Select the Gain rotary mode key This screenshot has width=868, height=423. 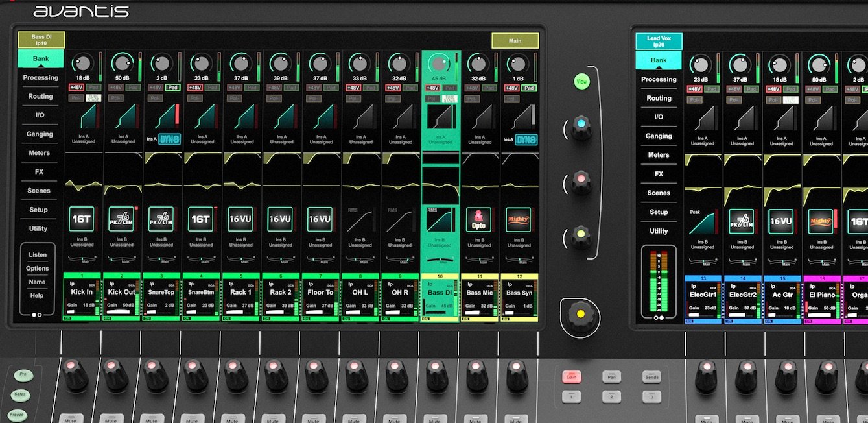pos(571,377)
